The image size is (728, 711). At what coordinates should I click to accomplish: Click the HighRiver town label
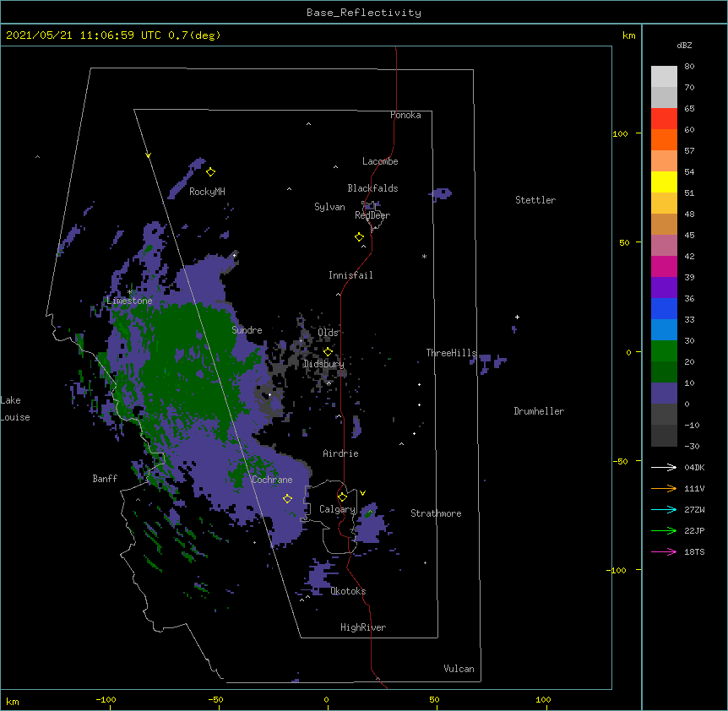(363, 627)
